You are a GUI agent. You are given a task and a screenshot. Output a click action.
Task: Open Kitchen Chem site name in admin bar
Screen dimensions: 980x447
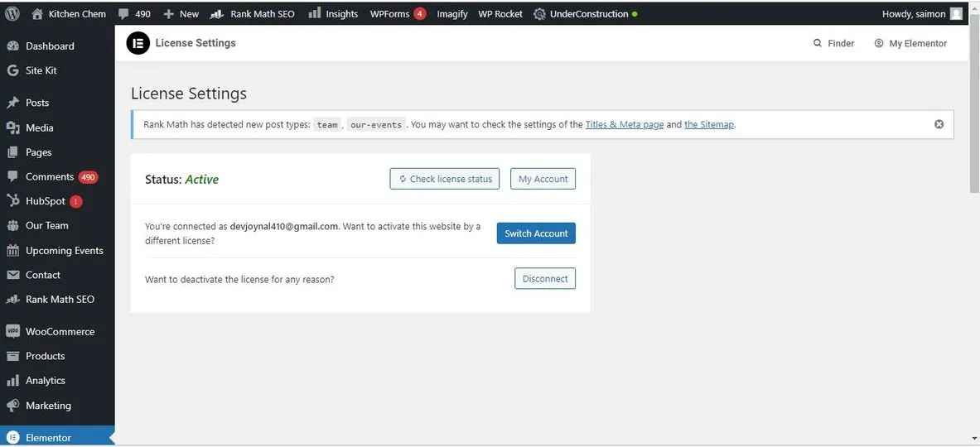(x=78, y=14)
